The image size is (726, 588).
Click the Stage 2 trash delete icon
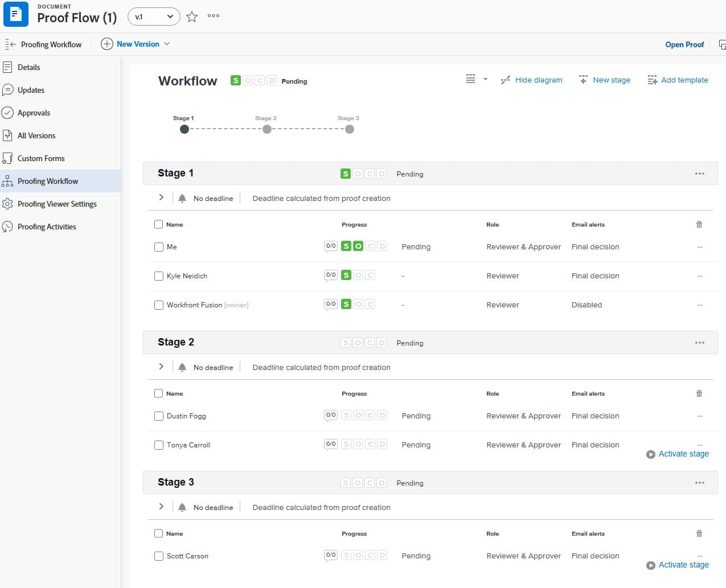pos(699,393)
